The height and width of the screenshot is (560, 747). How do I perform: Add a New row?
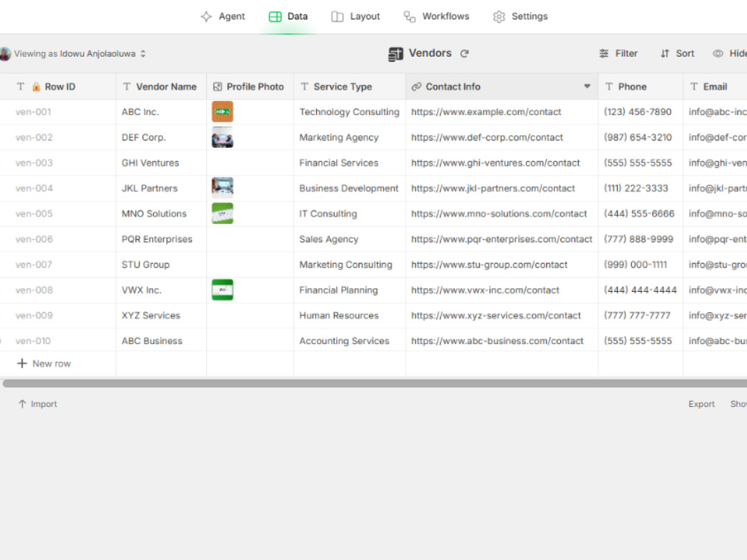(x=44, y=364)
